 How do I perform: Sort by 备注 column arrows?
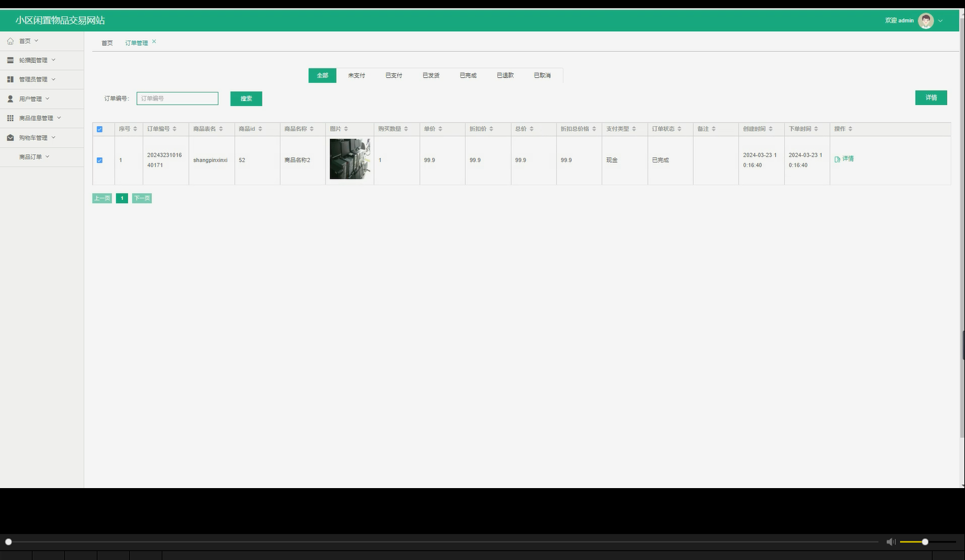point(714,129)
